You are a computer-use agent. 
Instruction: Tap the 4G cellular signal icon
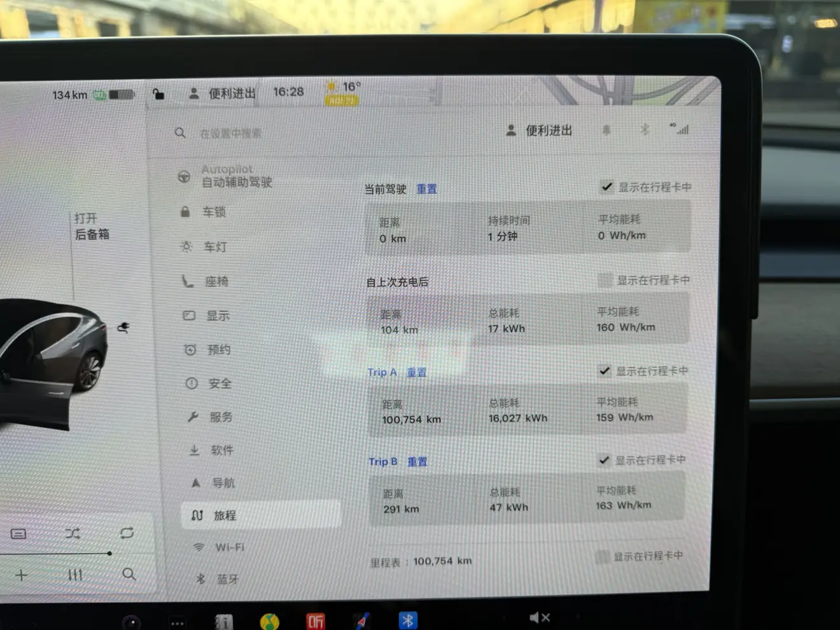[680, 129]
